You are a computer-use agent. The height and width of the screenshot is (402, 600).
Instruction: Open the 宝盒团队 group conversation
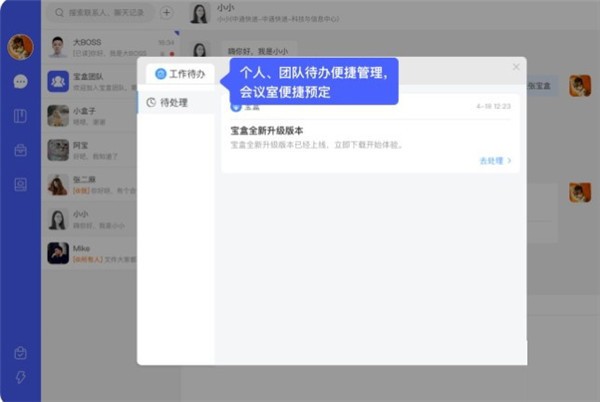pyautogui.click(x=90, y=81)
